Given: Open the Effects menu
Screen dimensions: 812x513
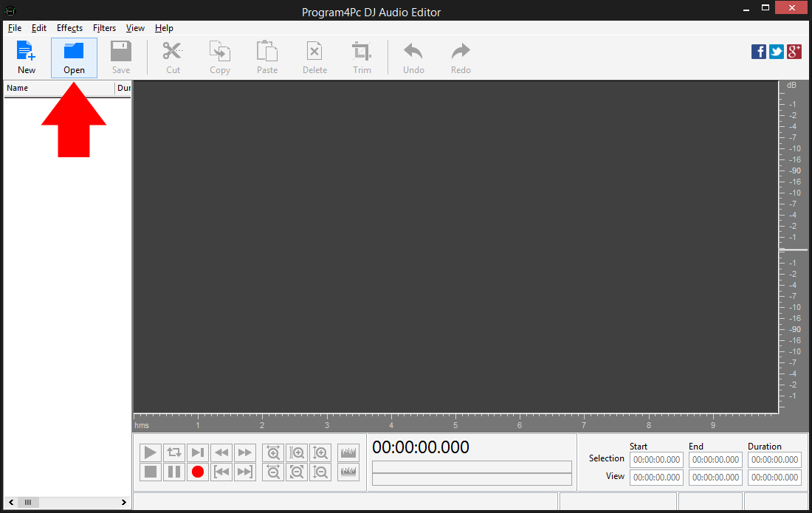Looking at the screenshot, I should [x=69, y=28].
